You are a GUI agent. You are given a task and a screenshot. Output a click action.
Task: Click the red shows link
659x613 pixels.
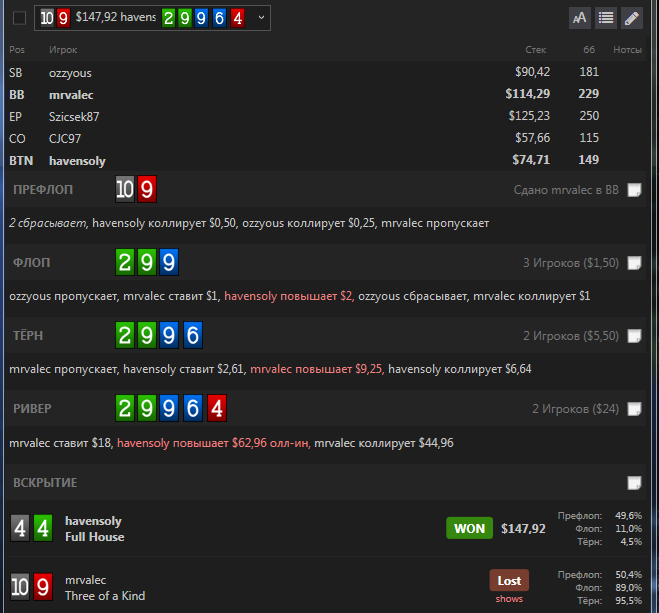coord(509,599)
